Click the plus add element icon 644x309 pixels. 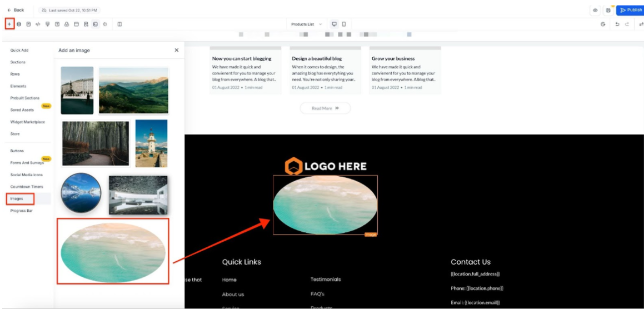click(x=9, y=24)
